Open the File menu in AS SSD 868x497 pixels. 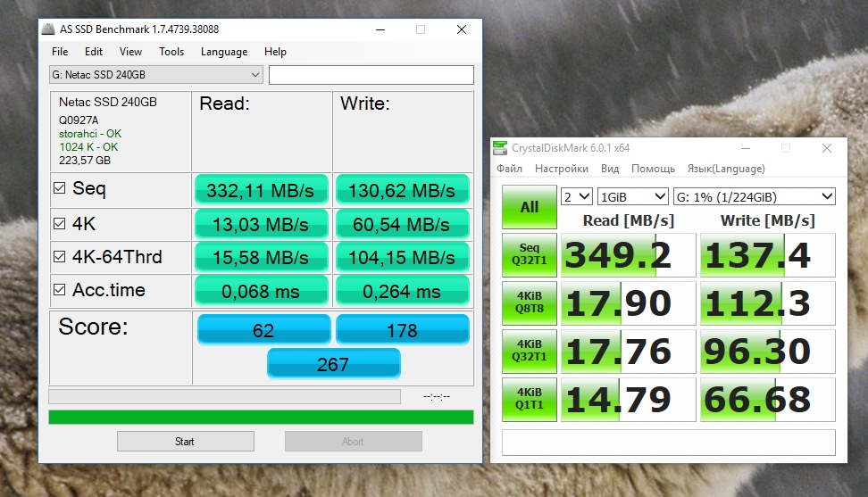[60, 52]
